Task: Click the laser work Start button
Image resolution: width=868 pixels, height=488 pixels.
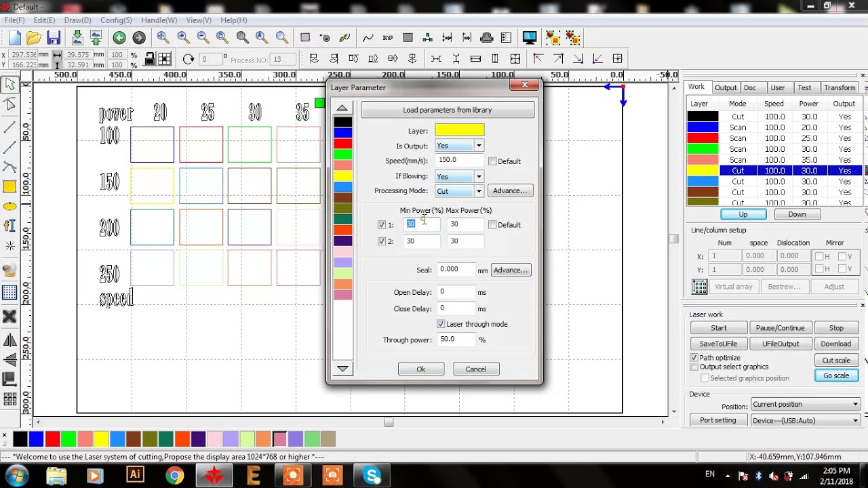Action: 719,328
